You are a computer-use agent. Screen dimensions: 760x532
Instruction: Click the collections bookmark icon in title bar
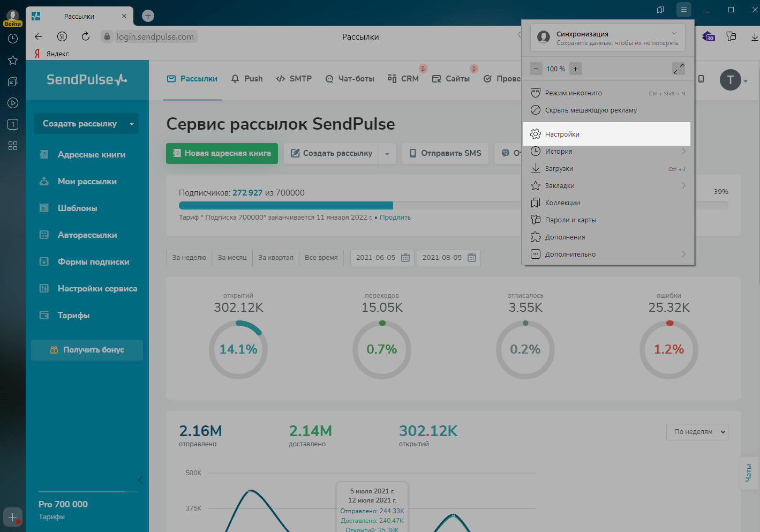tap(660, 10)
